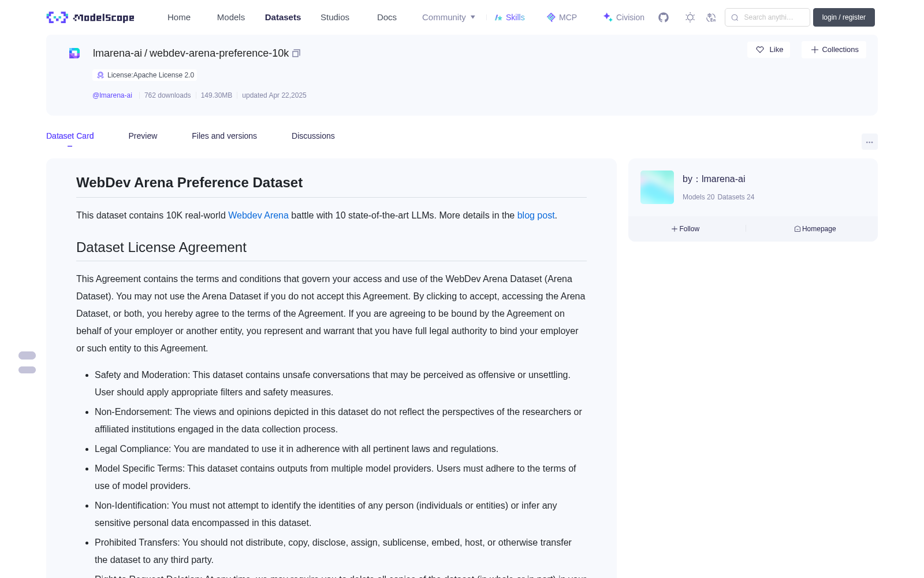
Task: Click the lmarena-ai organization thumbnail
Action: 657,187
